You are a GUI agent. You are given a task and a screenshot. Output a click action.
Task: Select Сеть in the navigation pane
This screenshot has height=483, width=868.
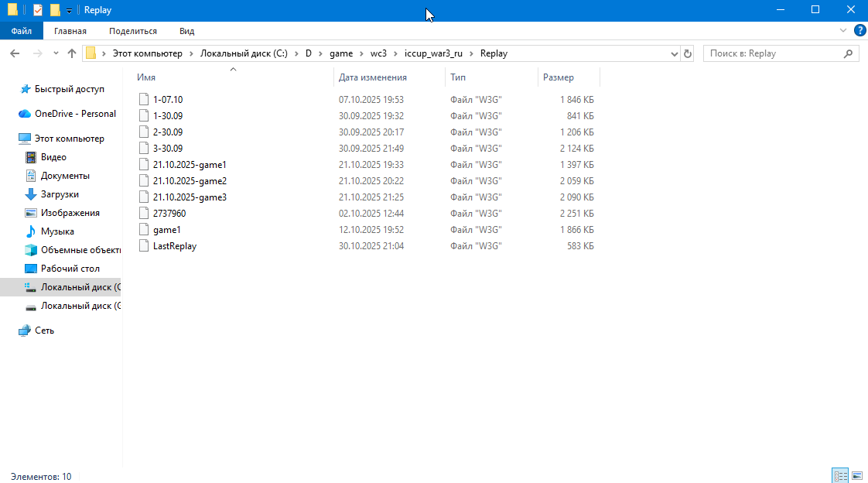click(x=44, y=330)
